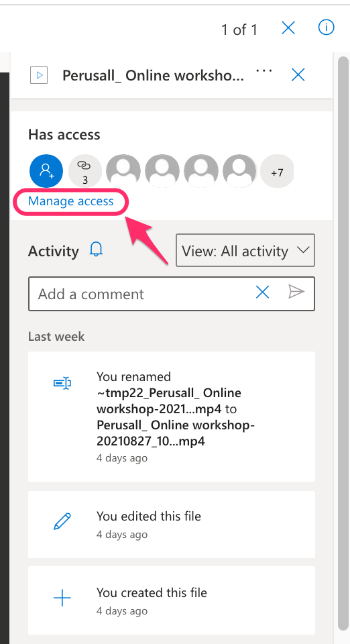Open the Manage access link
Image resolution: width=350 pixels, height=644 pixels.
(x=70, y=201)
